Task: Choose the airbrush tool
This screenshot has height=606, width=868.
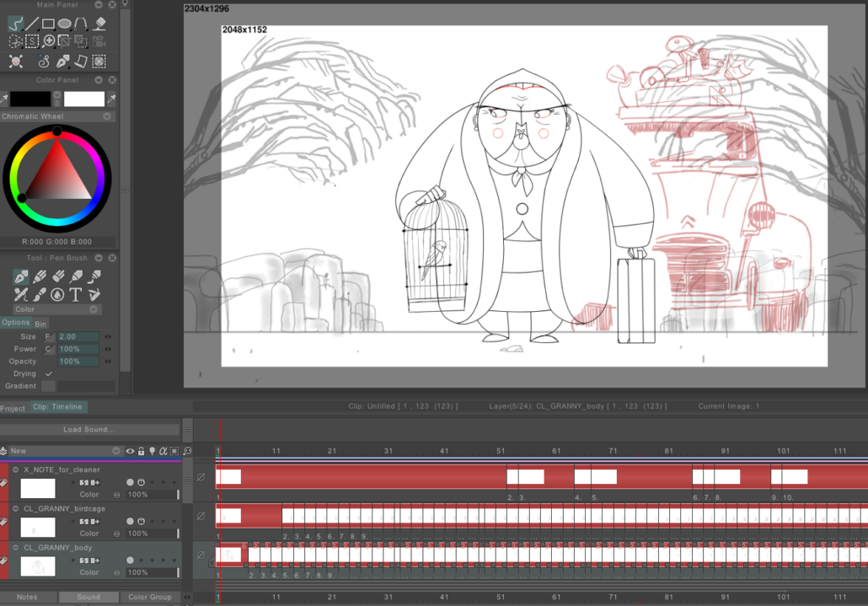Action: click(x=77, y=276)
